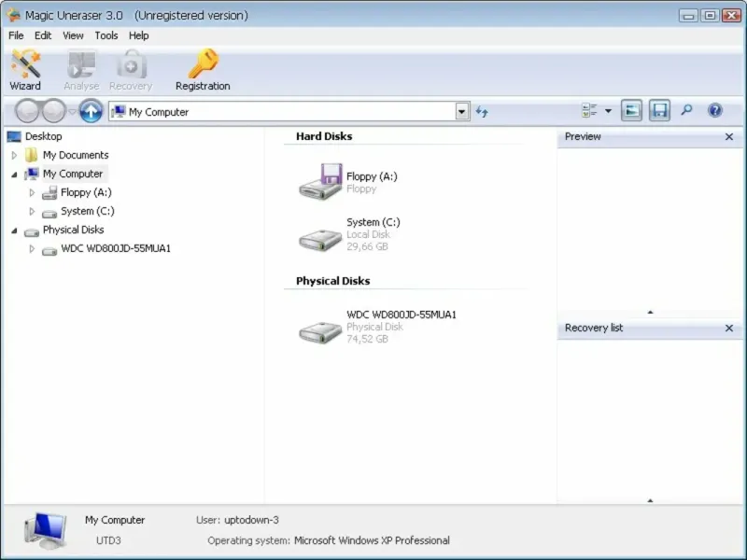Open the view mode dropdown arrow
The height and width of the screenshot is (560, 747).
609,111
